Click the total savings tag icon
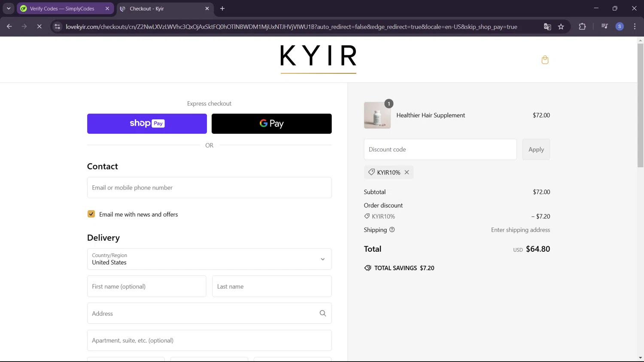This screenshot has height=362, width=644. click(x=368, y=268)
